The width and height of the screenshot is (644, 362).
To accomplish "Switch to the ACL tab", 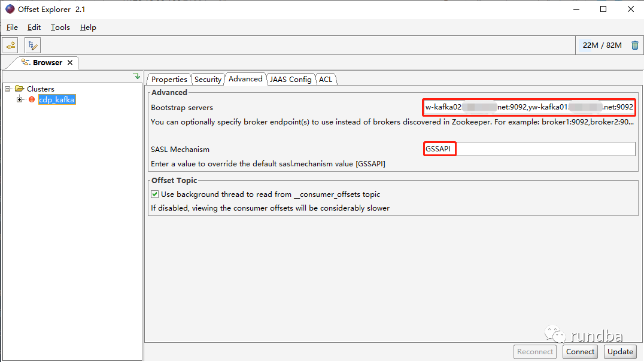I will pos(326,79).
